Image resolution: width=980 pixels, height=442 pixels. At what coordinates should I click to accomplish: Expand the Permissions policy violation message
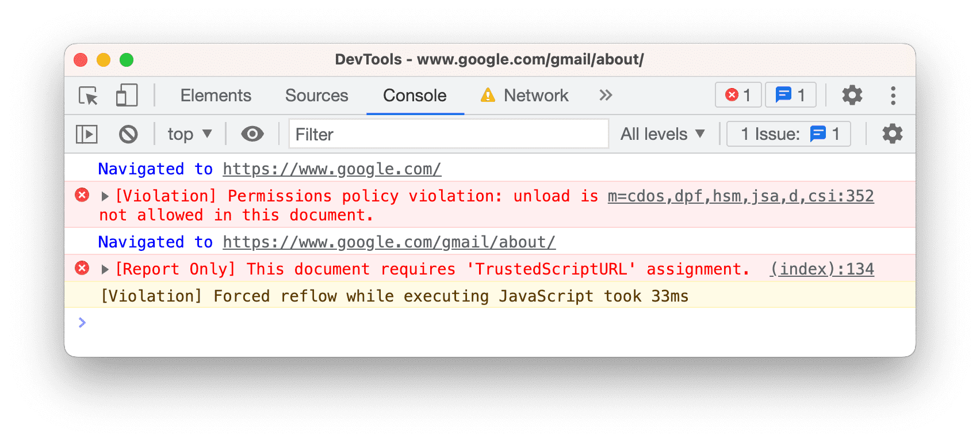coord(105,196)
